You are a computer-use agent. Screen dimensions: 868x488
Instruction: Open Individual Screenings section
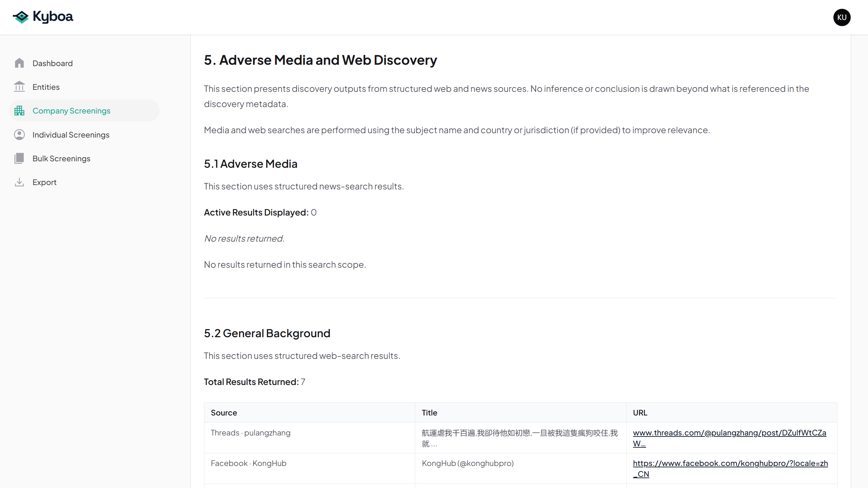(84, 135)
